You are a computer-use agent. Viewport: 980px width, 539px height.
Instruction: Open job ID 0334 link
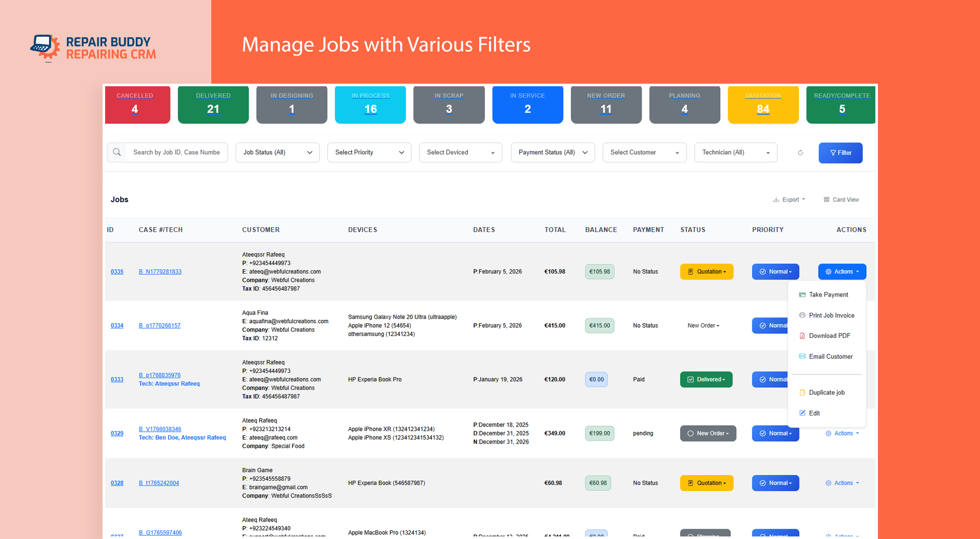coord(117,326)
